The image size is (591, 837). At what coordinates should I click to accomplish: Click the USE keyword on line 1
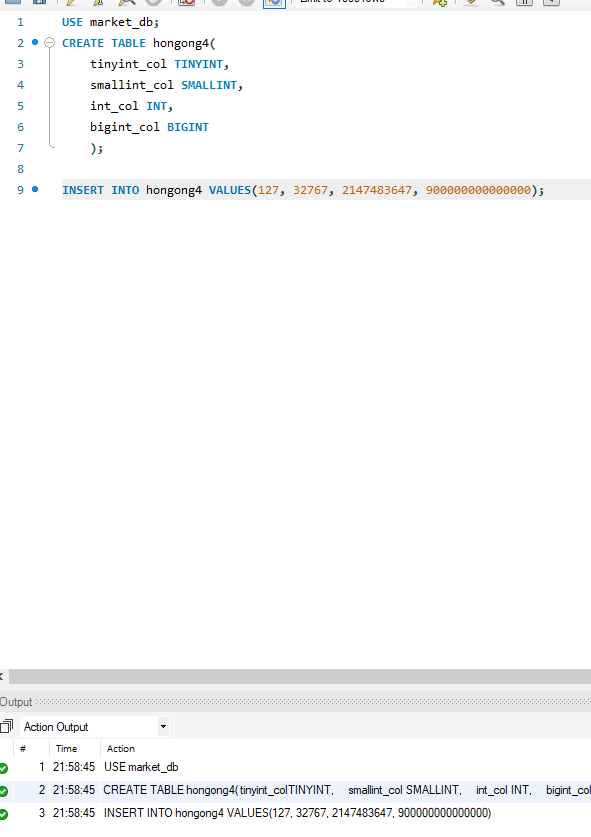(72, 22)
